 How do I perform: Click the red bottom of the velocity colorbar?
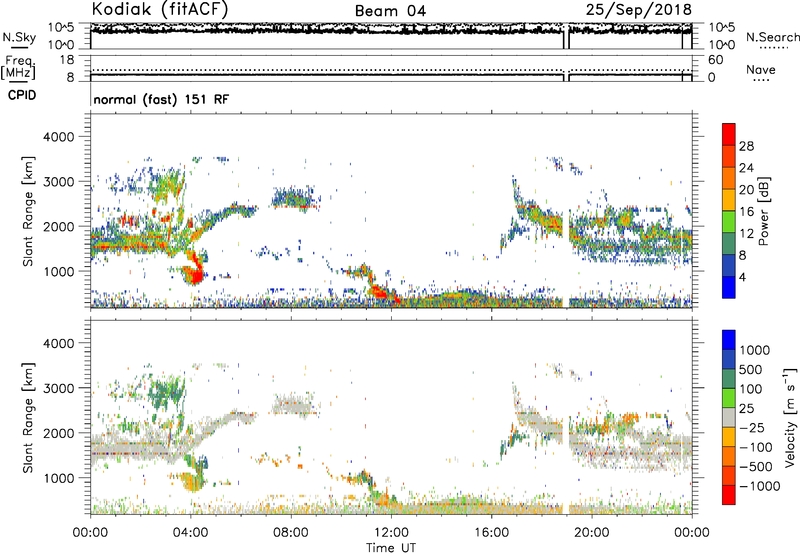729,495
